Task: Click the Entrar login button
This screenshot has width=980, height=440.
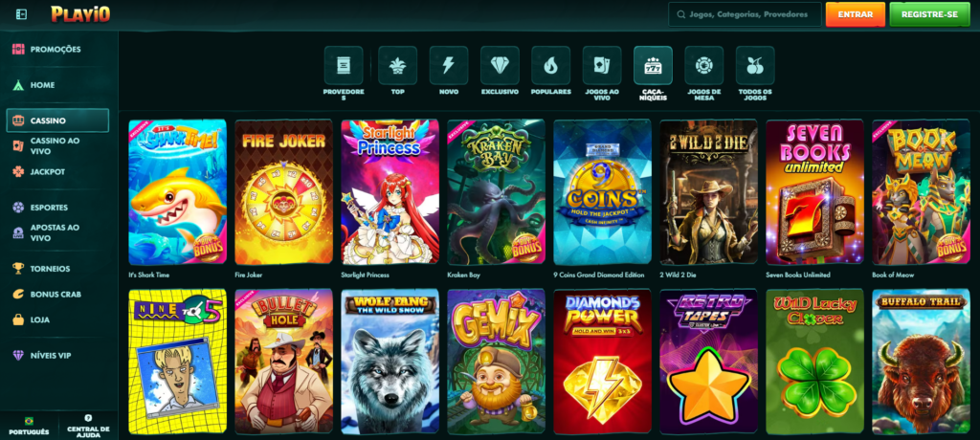Action: [x=855, y=14]
